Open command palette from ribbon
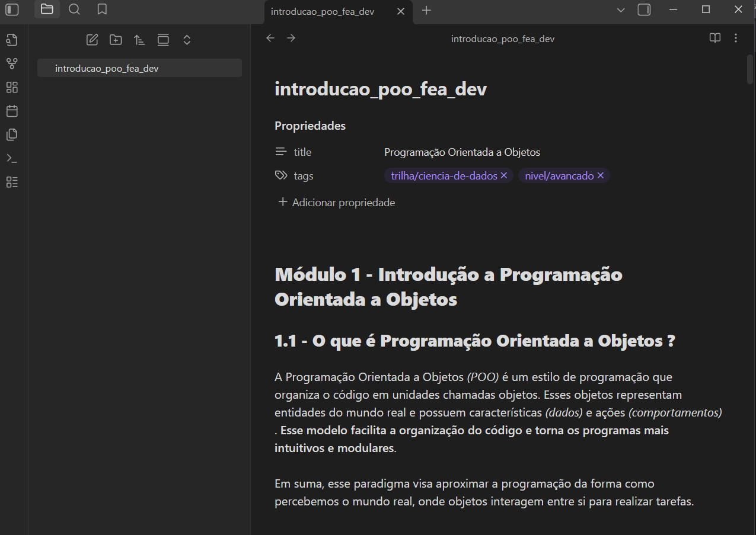The image size is (756, 535). point(12,158)
